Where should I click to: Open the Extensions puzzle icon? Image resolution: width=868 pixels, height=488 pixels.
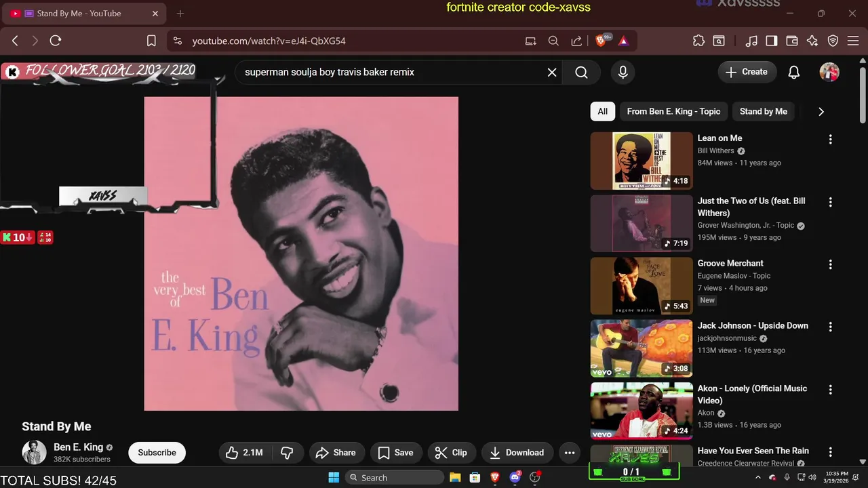pyautogui.click(x=698, y=41)
